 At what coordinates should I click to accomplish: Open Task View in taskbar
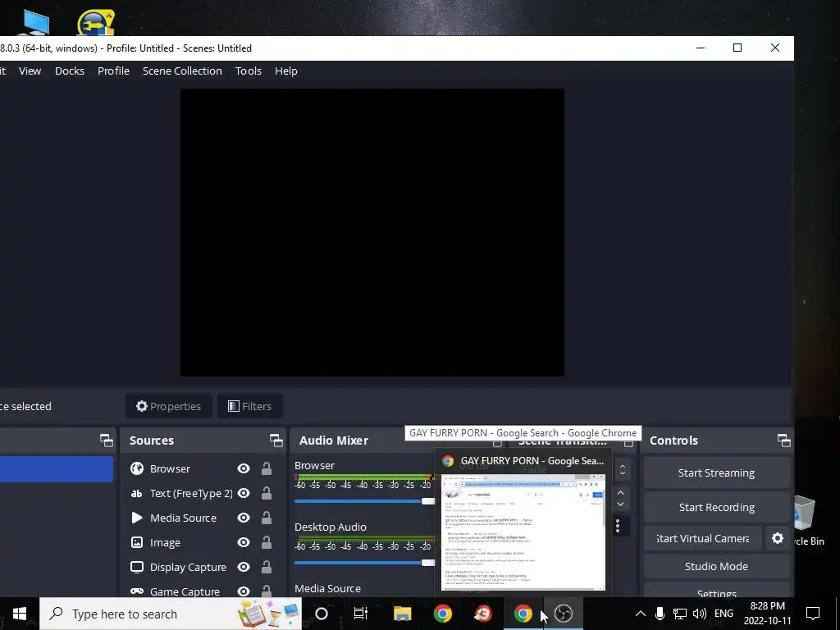pyautogui.click(x=361, y=614)
